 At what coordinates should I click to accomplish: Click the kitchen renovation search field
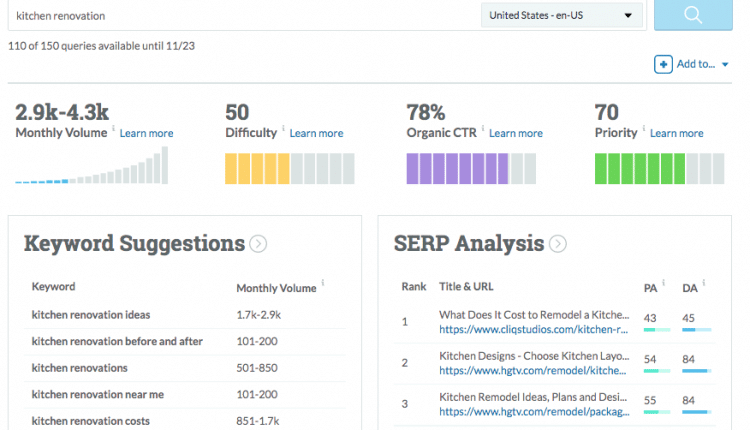(244, 16)
